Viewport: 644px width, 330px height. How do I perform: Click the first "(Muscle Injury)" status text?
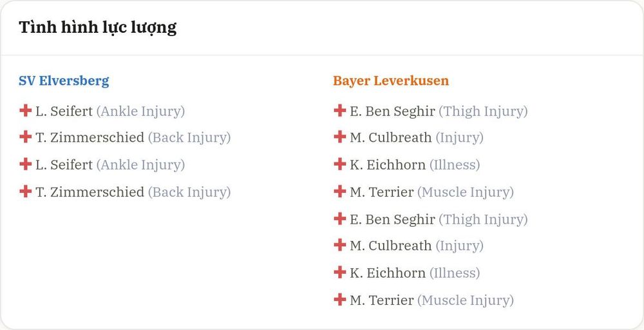coord(466,192)
